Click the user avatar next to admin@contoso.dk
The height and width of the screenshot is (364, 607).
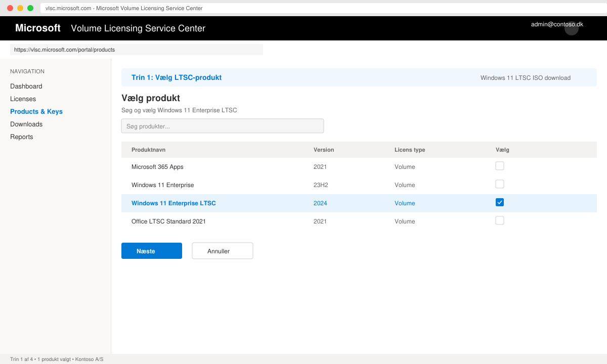572,28
